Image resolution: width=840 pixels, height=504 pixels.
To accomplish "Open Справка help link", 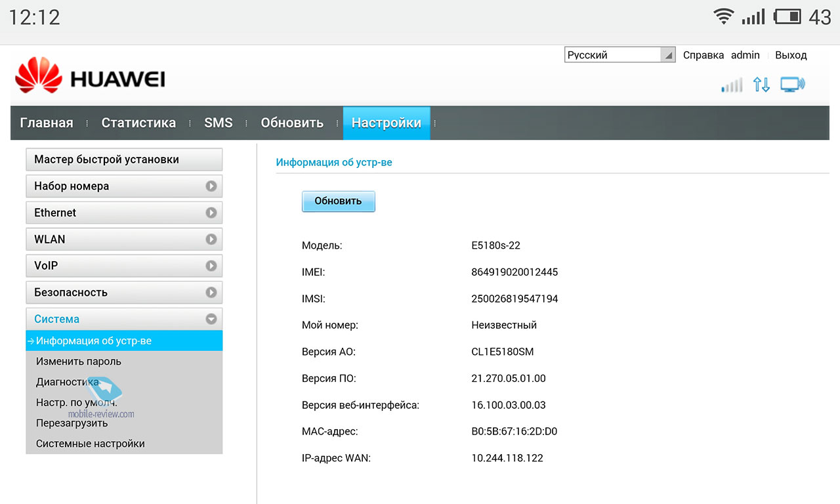I will 703,55.
